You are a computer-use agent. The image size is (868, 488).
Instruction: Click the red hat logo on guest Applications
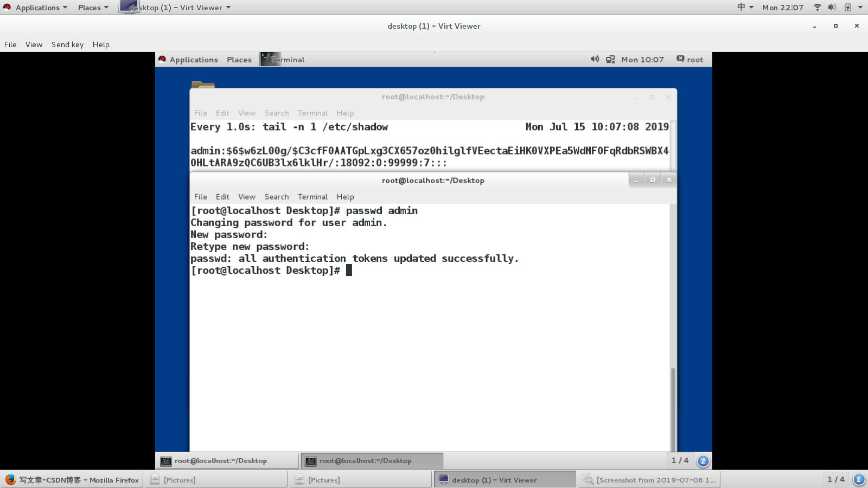162,59
